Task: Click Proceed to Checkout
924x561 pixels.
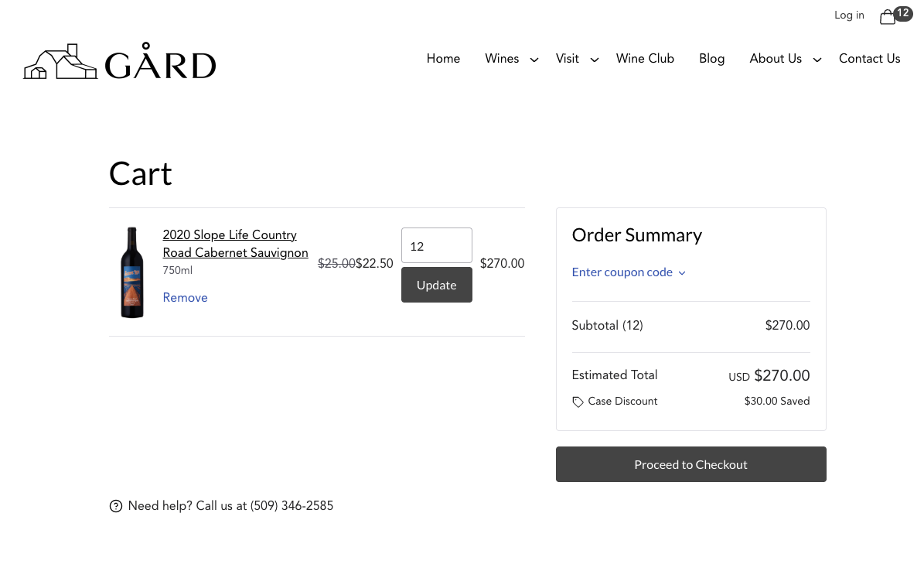Action: click(690, 464)
